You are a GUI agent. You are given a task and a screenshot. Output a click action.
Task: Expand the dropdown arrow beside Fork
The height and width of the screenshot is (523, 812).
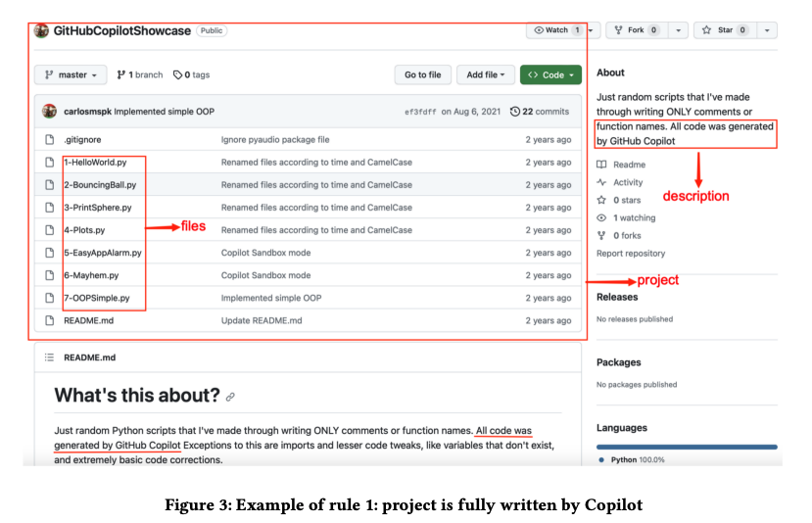[679, 30]
